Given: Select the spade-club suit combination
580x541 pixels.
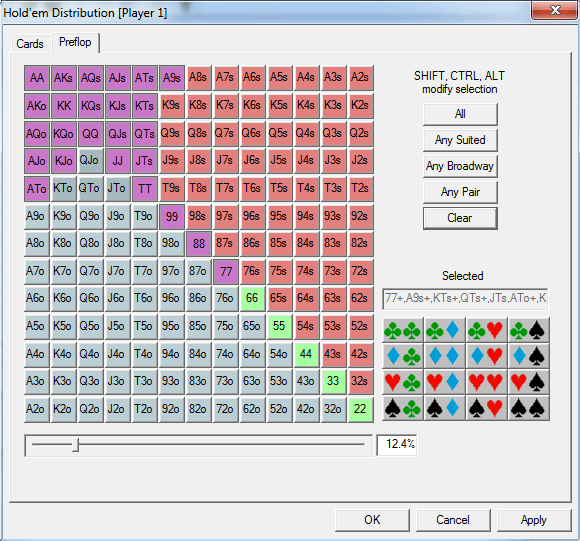Looking at the screenshot, I should click(402, 408).
